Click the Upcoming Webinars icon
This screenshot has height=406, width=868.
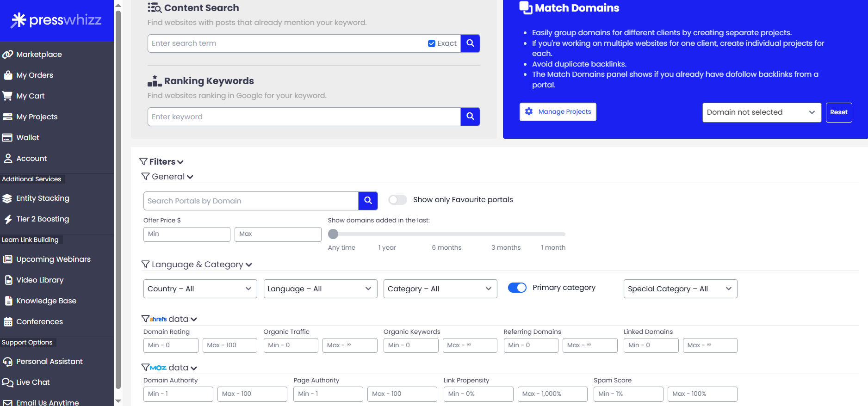click(x=7, y=259)
